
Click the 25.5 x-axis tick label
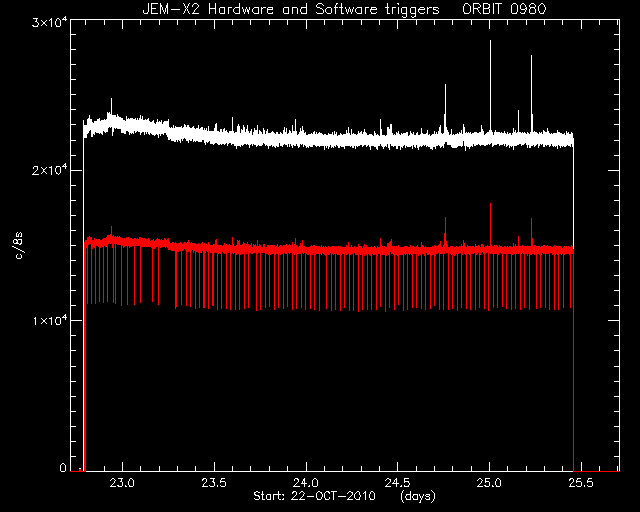(581, 483)
